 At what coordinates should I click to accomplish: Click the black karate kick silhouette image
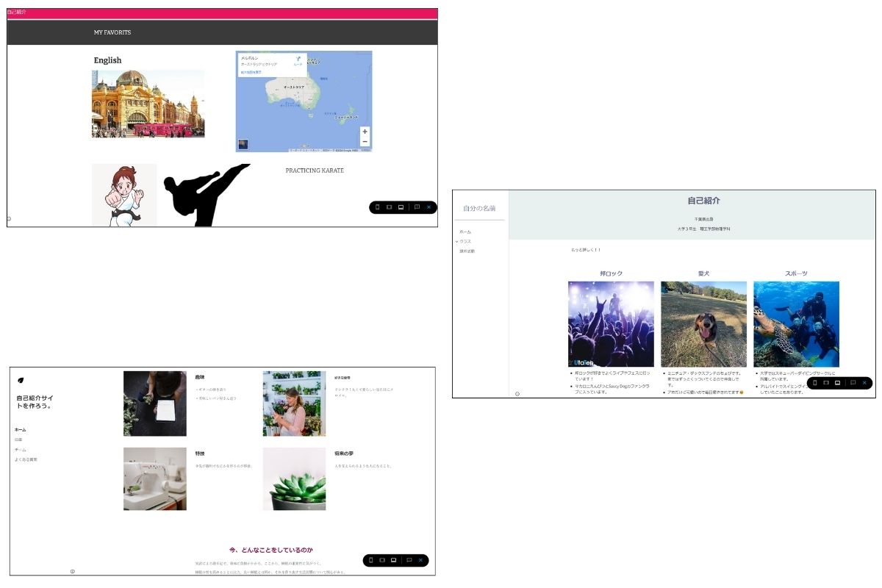207,196
